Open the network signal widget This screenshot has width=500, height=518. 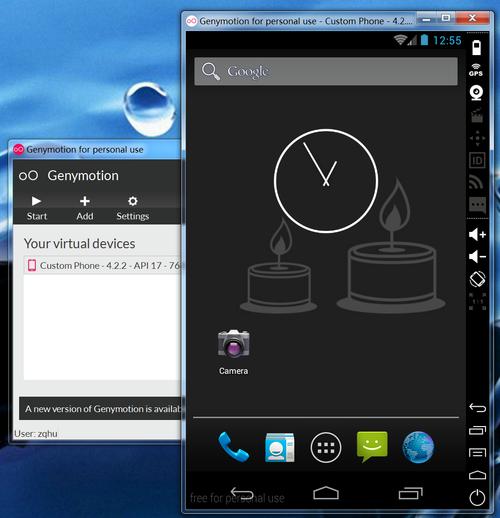point(476,182)
